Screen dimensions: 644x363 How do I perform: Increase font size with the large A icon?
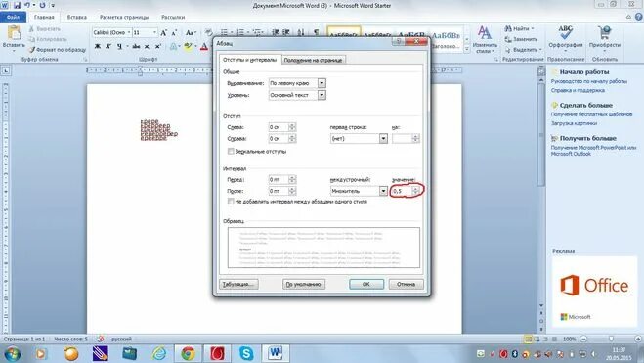click(163, 32)
